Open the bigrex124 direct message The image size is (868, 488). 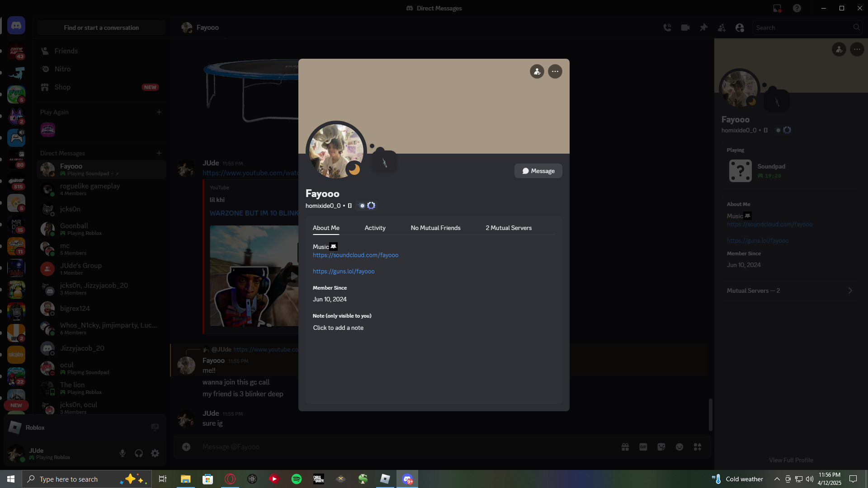101,309
